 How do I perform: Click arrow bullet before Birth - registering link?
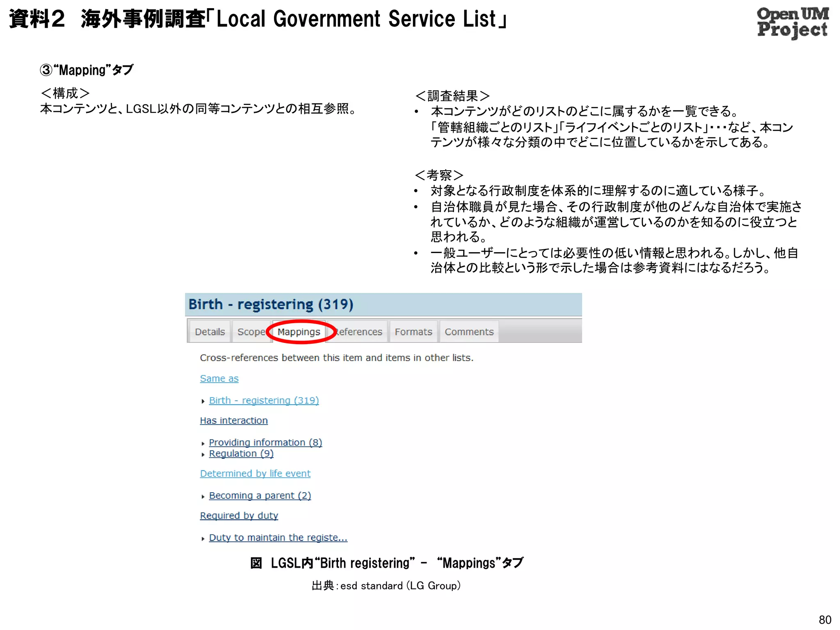coord(203,402)
